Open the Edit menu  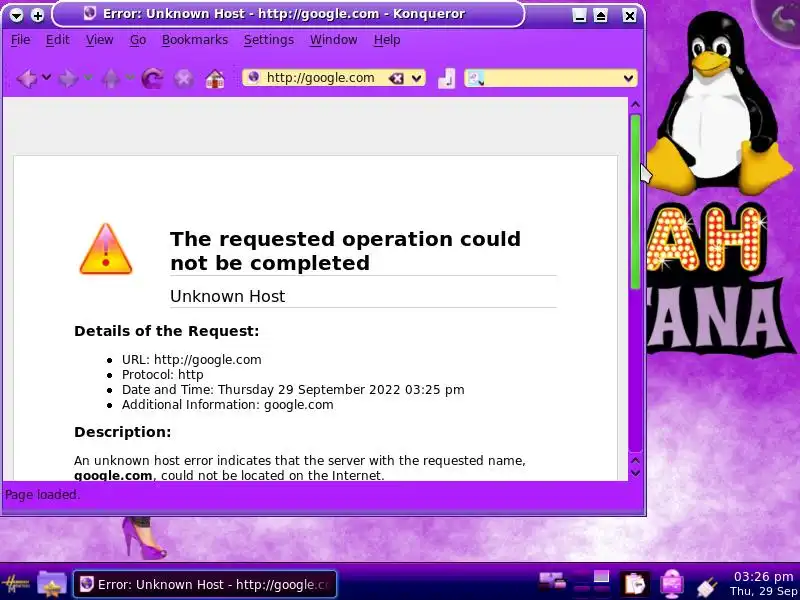[57, 40]
